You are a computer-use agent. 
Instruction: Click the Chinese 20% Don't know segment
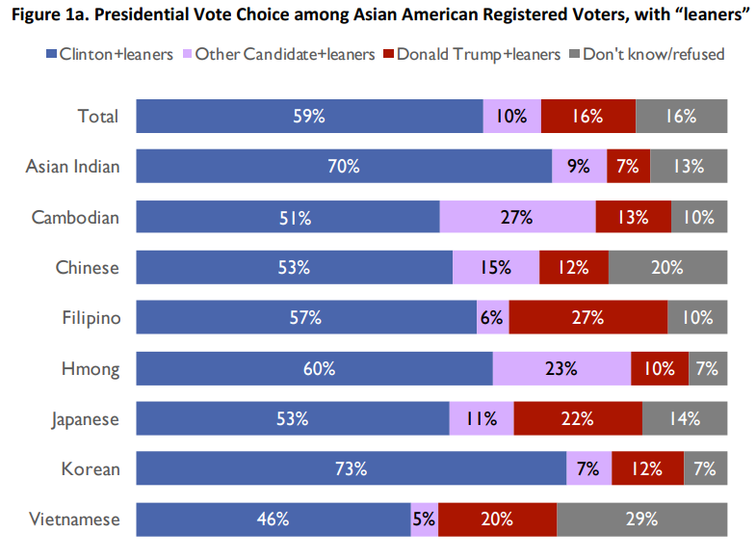667,268
